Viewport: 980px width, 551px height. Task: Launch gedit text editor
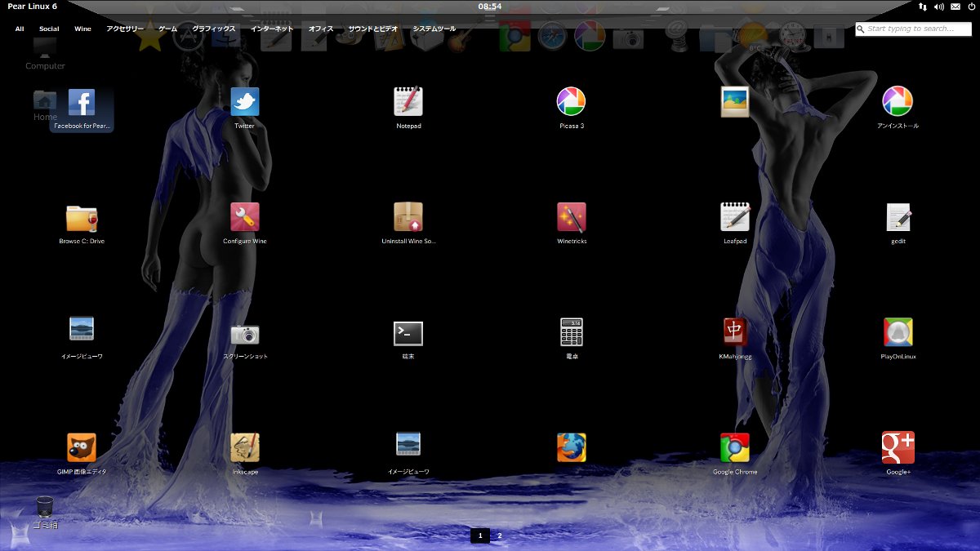tap(898, 217)
